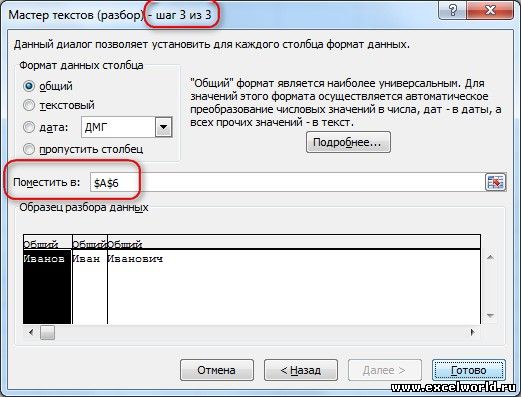521x397 pixels.
Task: Close the text wizard dialog
Action: pyautogui.click(x=490, y=10)
